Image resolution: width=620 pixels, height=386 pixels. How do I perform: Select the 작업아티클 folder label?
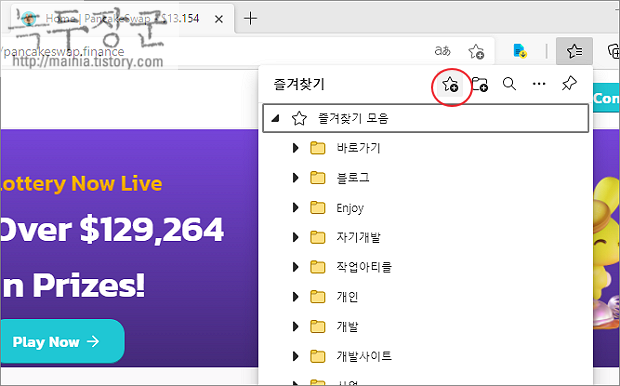click(x=364, y=267)
